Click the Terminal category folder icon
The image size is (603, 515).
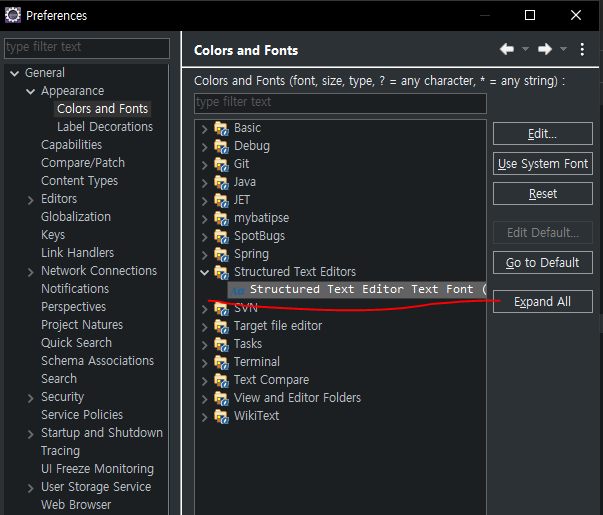(x=221, y=362)
